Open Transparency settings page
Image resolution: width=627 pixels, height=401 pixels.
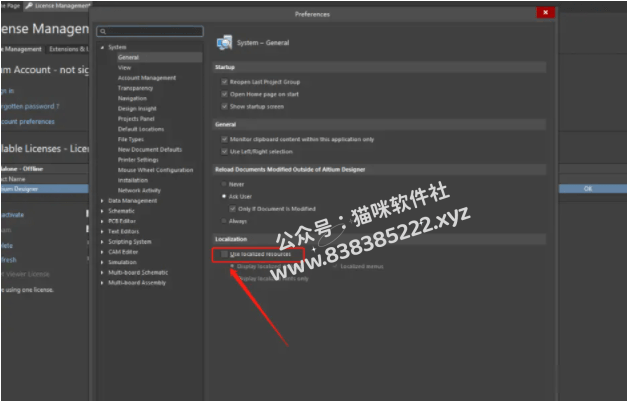[x=135, y=88]
